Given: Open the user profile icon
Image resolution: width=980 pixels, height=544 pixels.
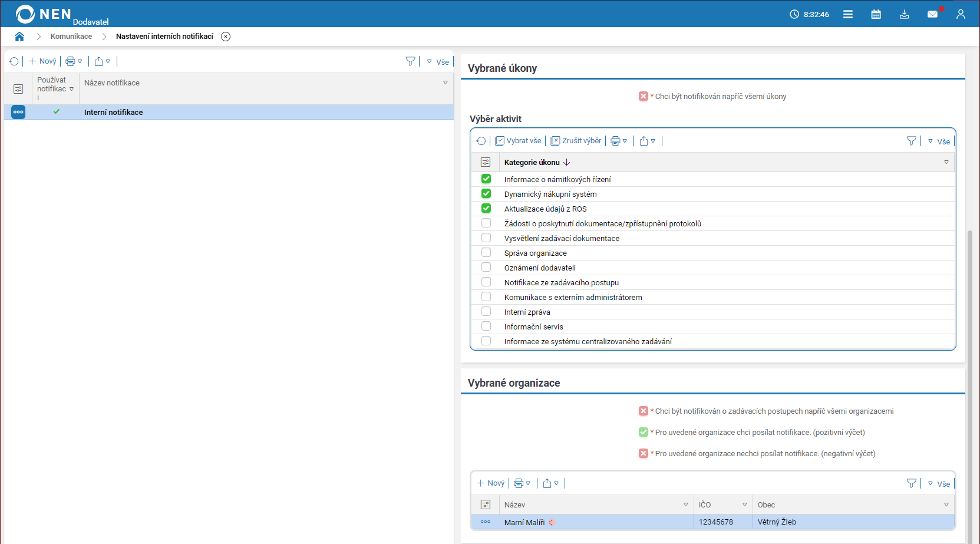Looking at the screenshot, I should [961, 14].
